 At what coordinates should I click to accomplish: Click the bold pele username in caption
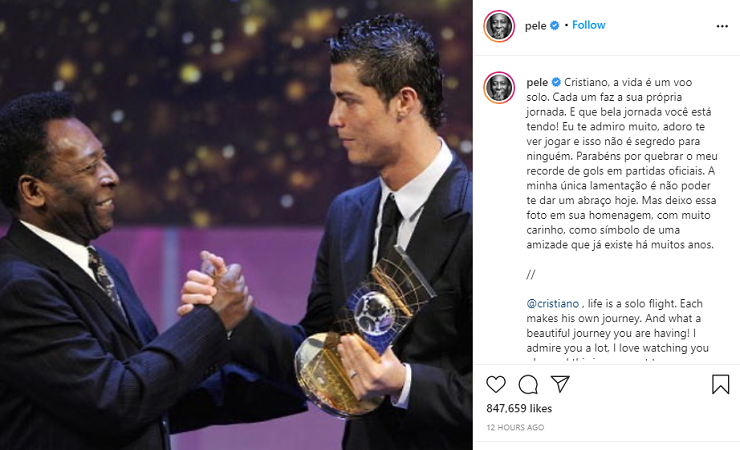coord(537,82)
